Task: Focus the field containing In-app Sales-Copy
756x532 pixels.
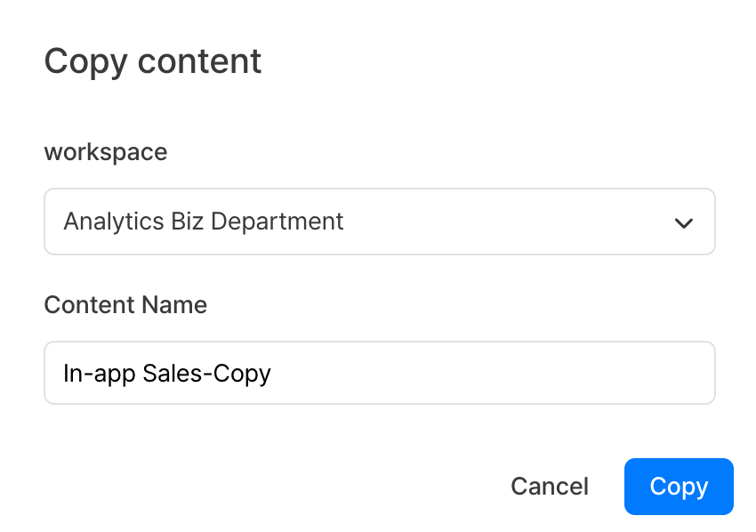Action: coord(379,373)
